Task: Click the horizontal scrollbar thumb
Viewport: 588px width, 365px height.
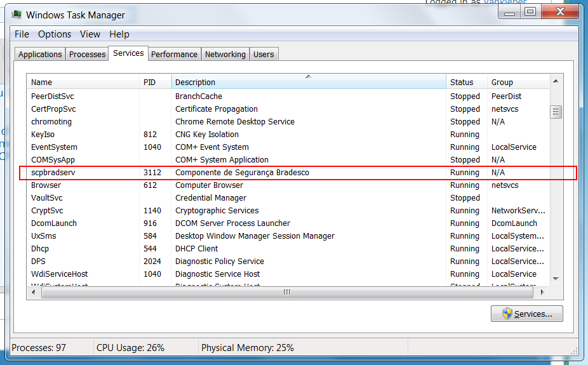Action: (287, 292)
